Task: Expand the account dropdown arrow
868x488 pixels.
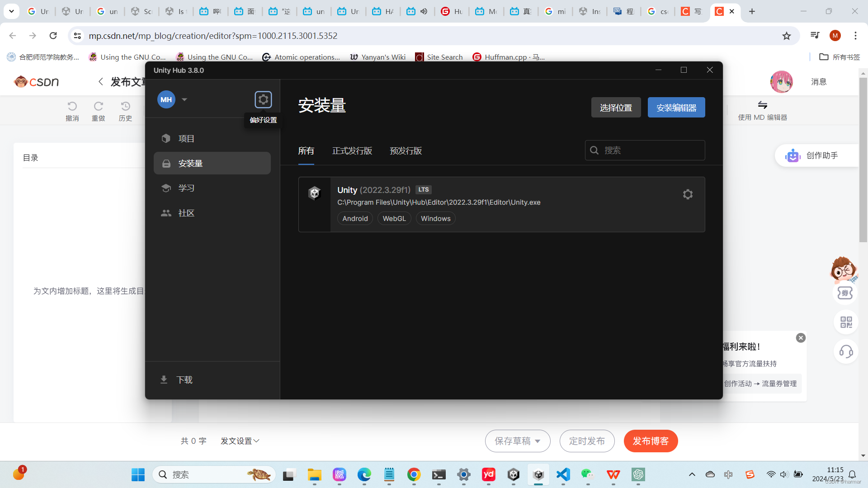Action: point(184,99)
